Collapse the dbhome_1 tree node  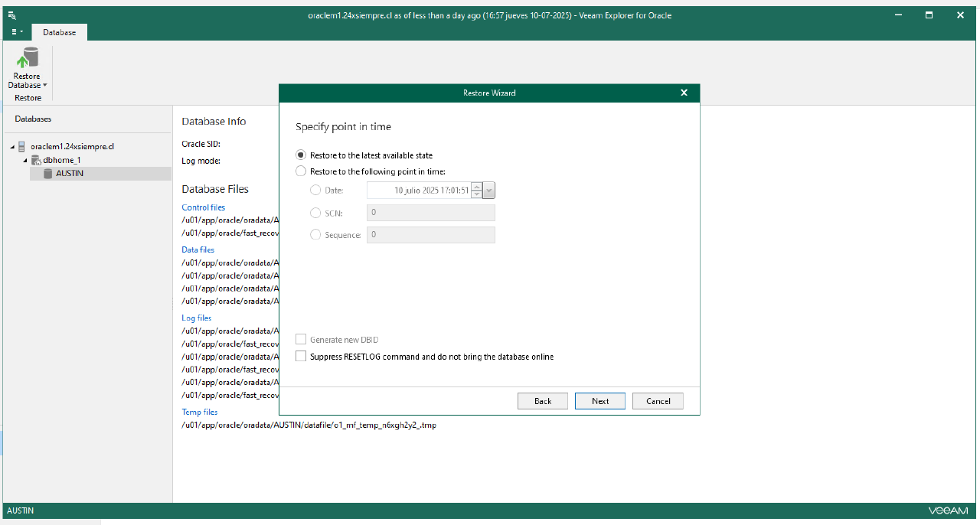25,161
